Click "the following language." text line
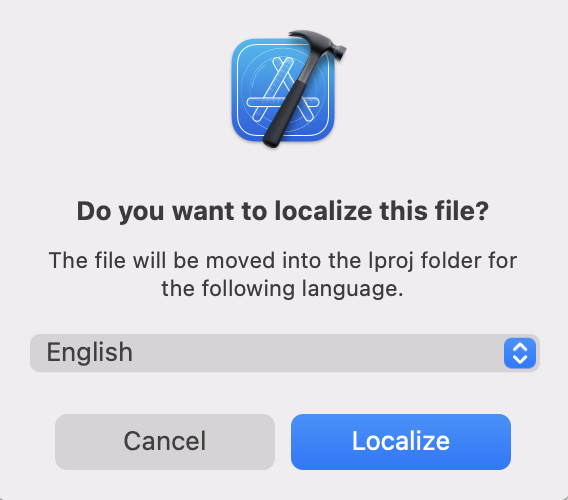Screen dimensions: 568x500 282,289
